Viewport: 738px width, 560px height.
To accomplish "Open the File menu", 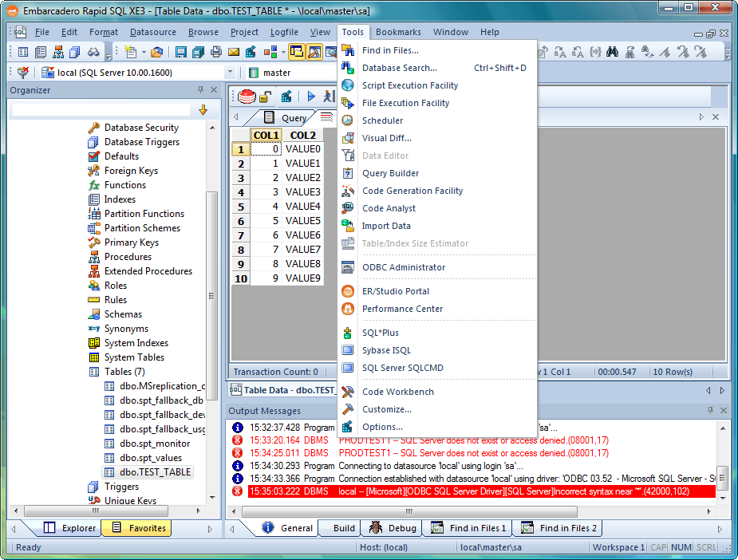I will tap(42, 32).
